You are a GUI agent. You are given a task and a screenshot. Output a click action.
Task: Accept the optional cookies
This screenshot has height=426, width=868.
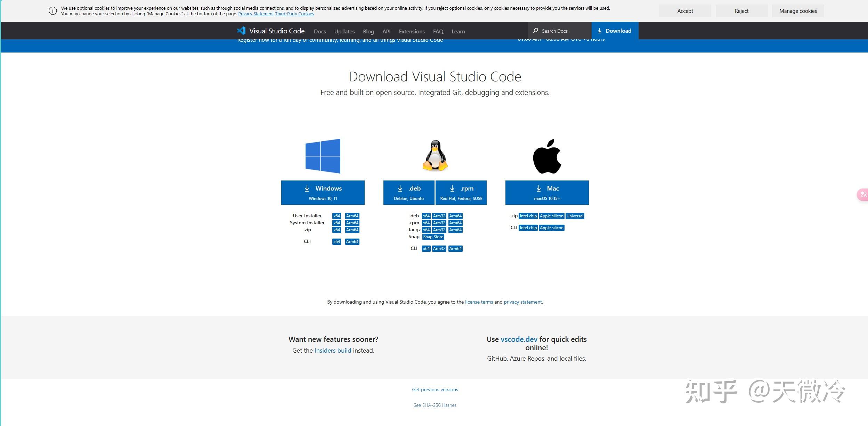(x=684, y=11)
